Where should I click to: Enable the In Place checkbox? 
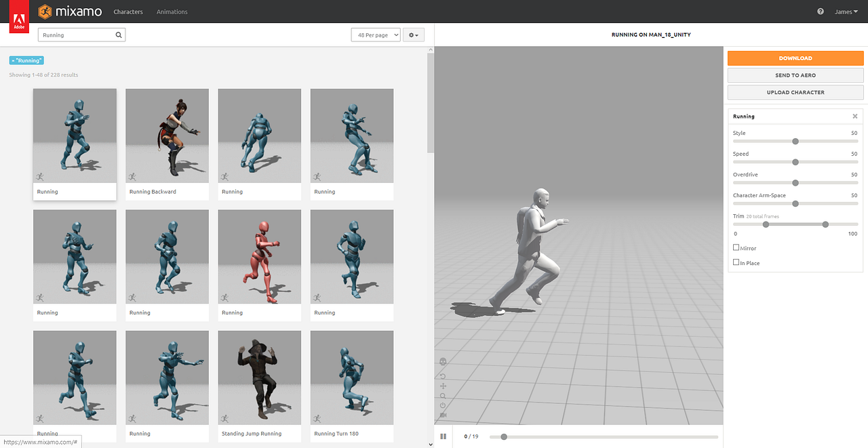736,262
